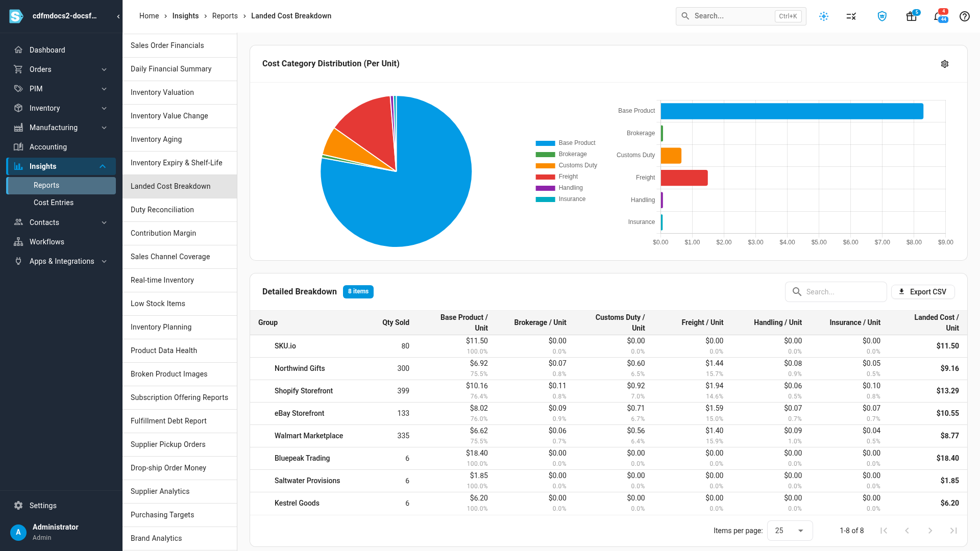Go to the first page icon
This screenshot has width=980, height=551.
point(884,531)
